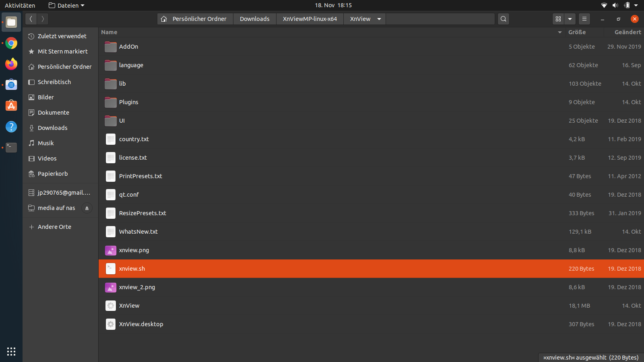Open the Dateien app menu
This screenshot has width=644, height=362.
click(66, 6)
